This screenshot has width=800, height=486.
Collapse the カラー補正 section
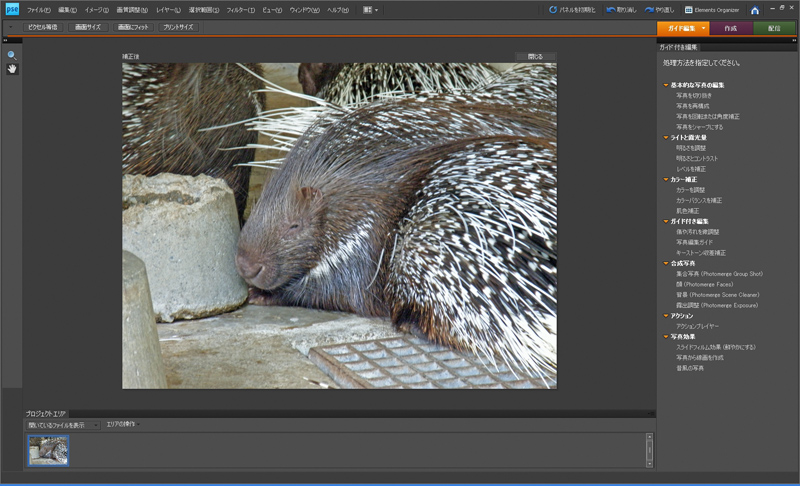(x=666, y=179)
